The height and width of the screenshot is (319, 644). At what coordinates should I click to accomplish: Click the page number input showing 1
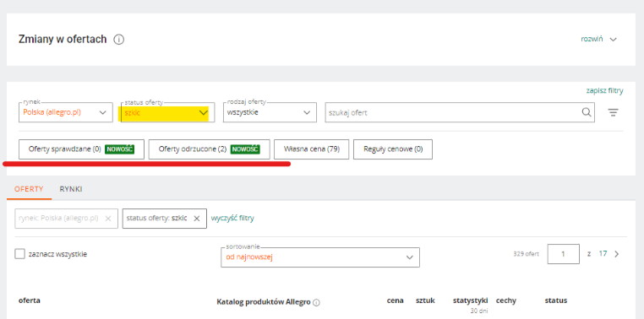tap(564, 254)
